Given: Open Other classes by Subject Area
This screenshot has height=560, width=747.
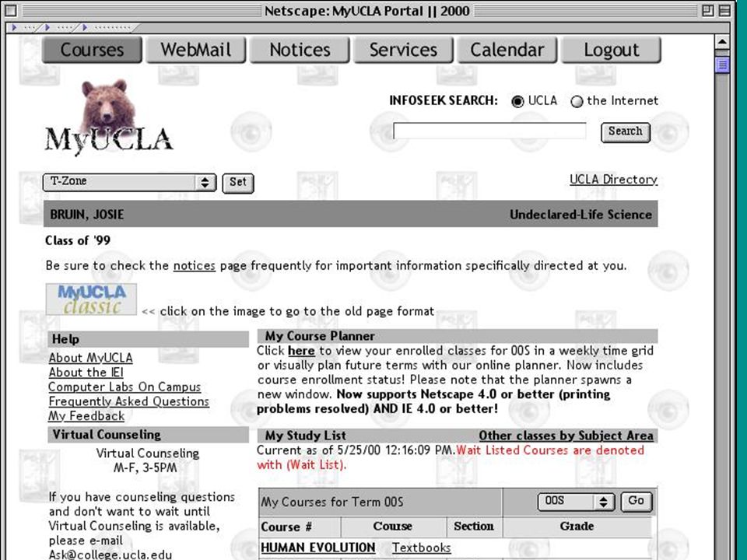Looking at the screenshot, I should click(566, 436).
